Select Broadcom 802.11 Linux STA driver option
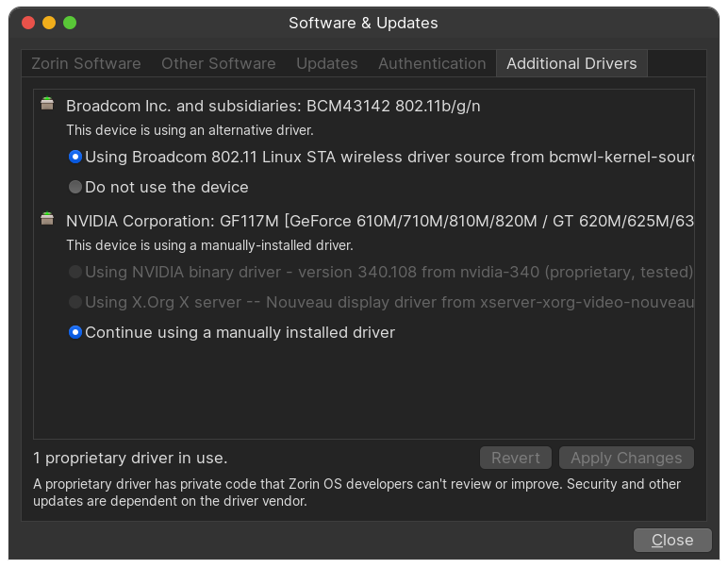 75,157
